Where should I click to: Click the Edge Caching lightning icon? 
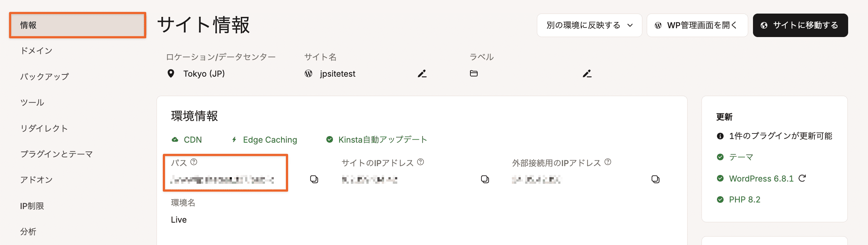pyautogui.click(x=234, y=139)
